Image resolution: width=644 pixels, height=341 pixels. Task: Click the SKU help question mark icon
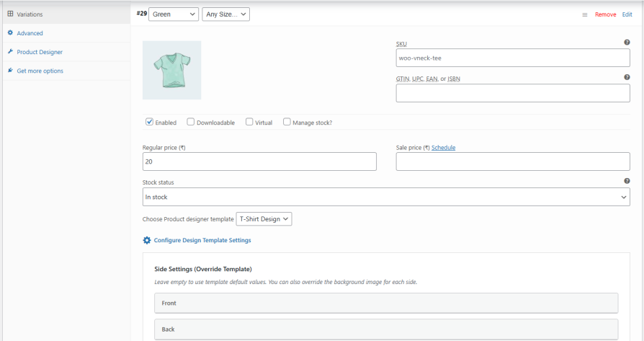pyautogui.click(x=627, y=43)
